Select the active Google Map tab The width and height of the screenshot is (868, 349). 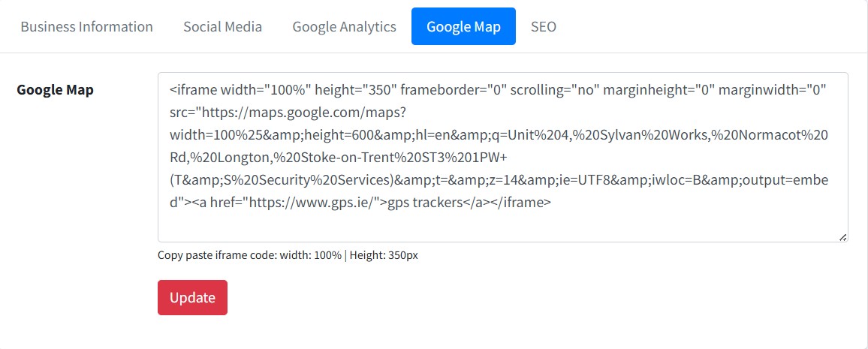pos(463,26)
